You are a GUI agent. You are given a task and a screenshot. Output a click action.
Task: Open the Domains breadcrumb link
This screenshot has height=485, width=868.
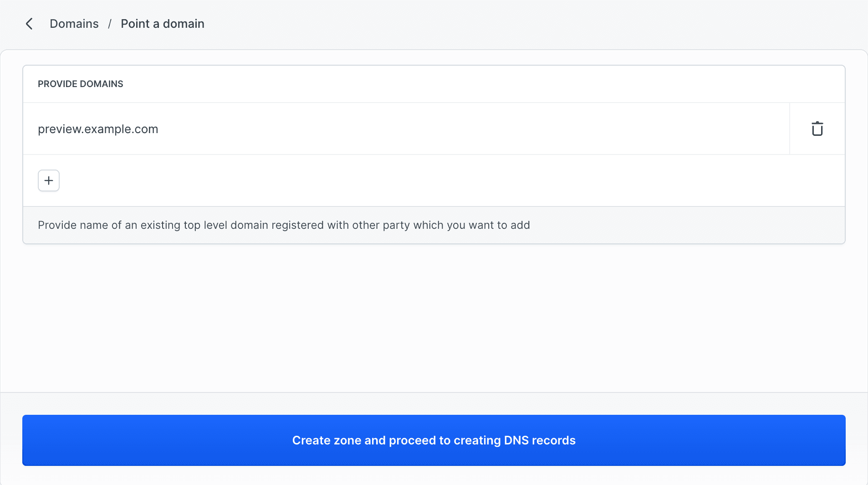tap(74, 24)
